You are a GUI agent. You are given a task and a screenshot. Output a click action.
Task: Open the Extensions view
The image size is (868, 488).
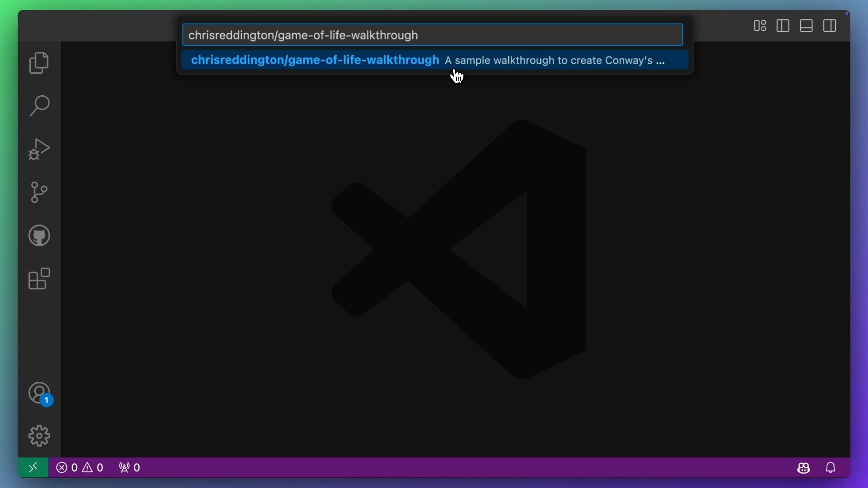[39, 279]
